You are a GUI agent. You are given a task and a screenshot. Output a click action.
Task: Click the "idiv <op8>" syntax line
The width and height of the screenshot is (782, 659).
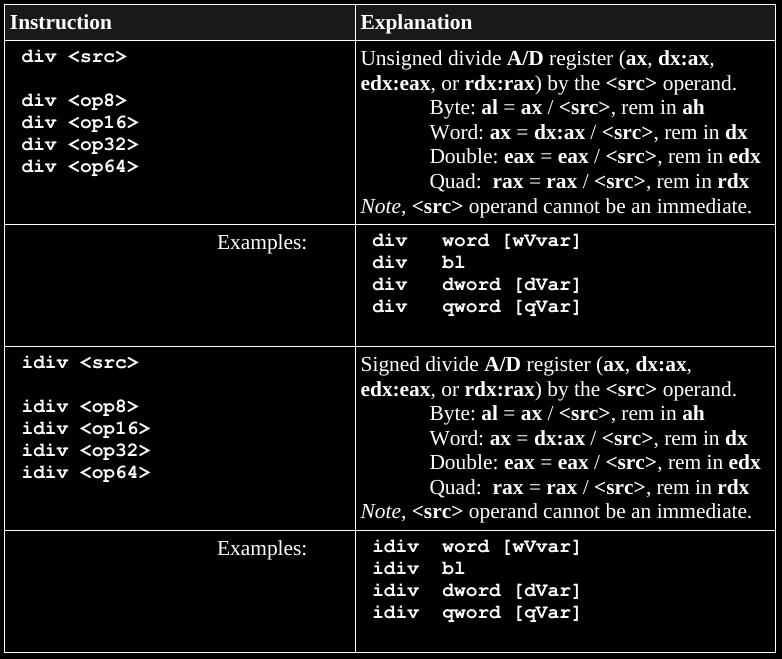80,407
